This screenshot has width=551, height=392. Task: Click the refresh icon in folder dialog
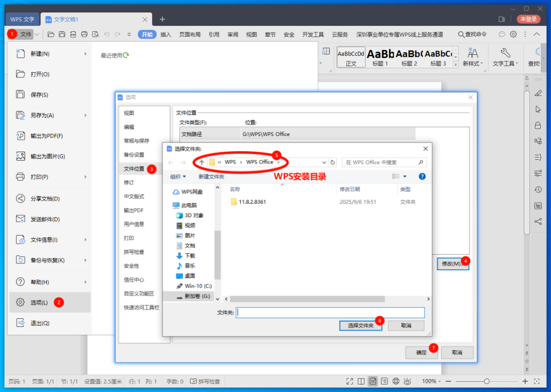[333, 162]
